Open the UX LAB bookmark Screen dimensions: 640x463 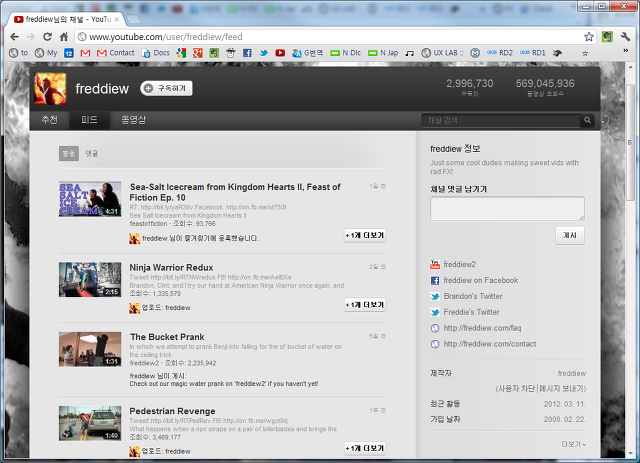point(442,53)
